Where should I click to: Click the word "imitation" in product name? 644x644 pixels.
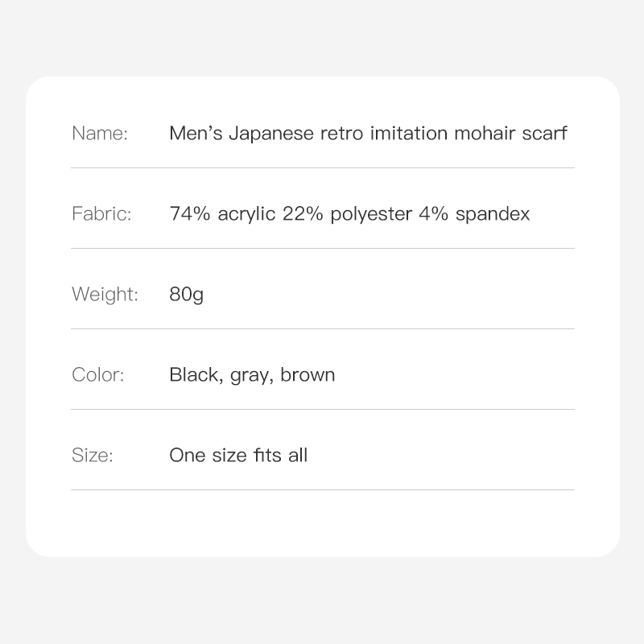click(x=407, y=134)
